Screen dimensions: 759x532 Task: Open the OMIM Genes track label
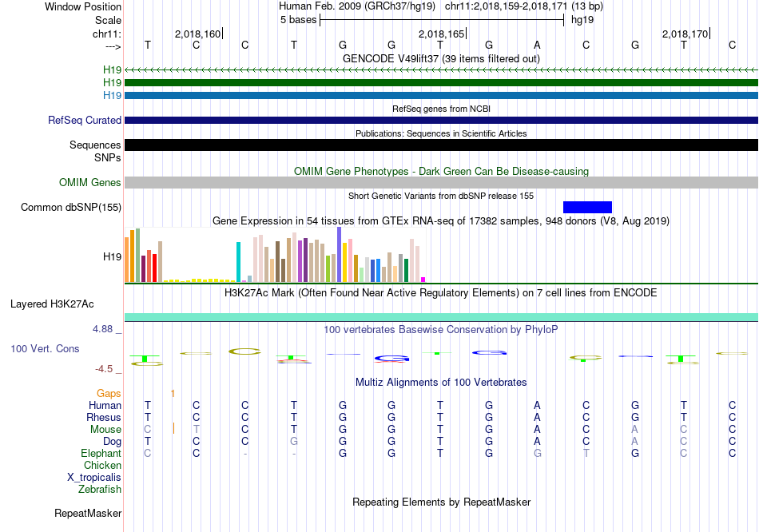[x=90, y=182]
